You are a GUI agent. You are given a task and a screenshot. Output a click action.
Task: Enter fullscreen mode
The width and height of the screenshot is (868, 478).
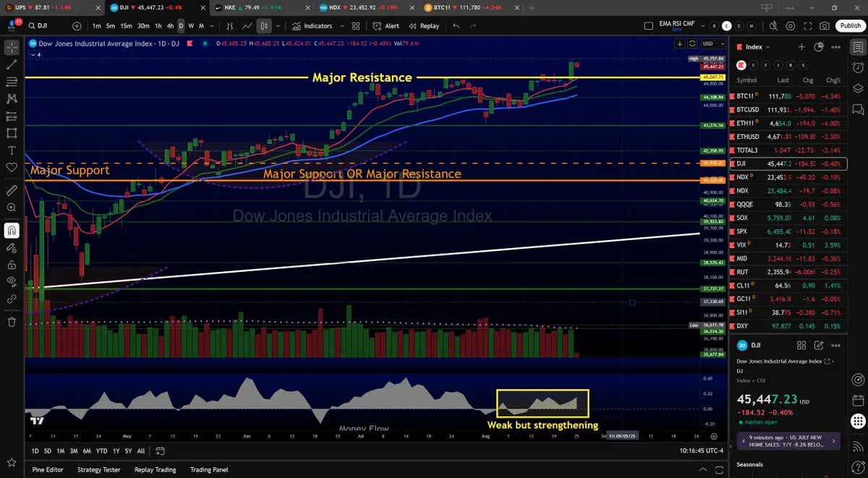(809, 25)
